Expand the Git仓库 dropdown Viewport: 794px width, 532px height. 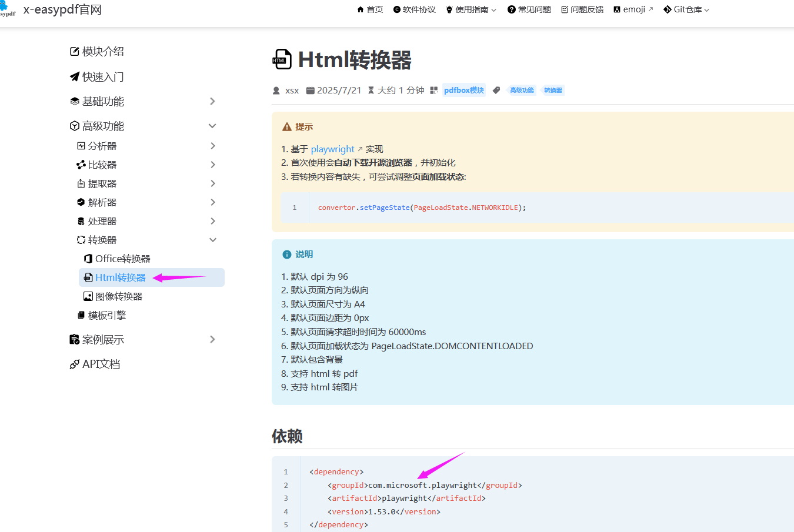686,9
